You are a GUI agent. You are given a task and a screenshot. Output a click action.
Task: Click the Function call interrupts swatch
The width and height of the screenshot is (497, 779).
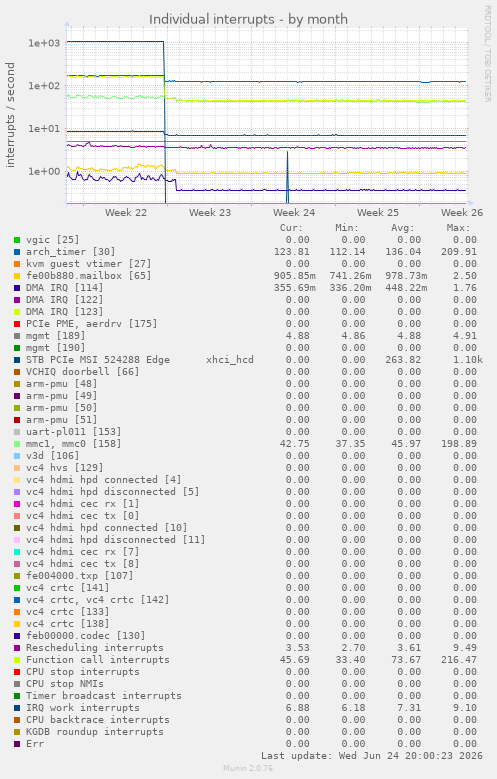[17, 660]
